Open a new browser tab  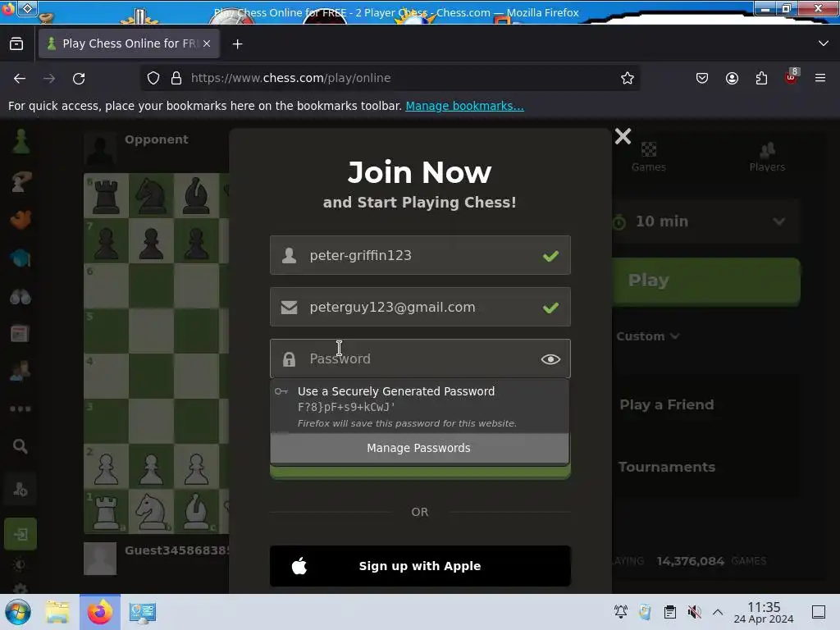pos(237,44)
